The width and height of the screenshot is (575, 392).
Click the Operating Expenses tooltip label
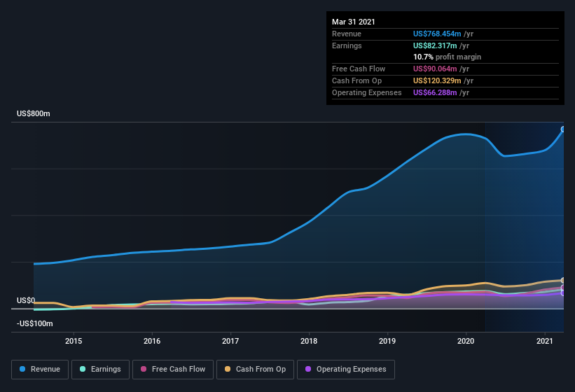click(367, 92)
